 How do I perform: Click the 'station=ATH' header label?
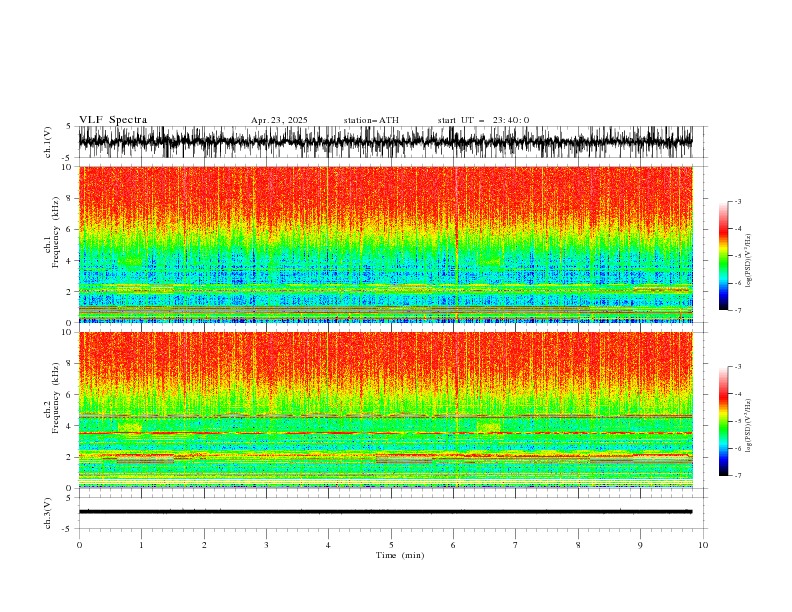coord(371,120)
